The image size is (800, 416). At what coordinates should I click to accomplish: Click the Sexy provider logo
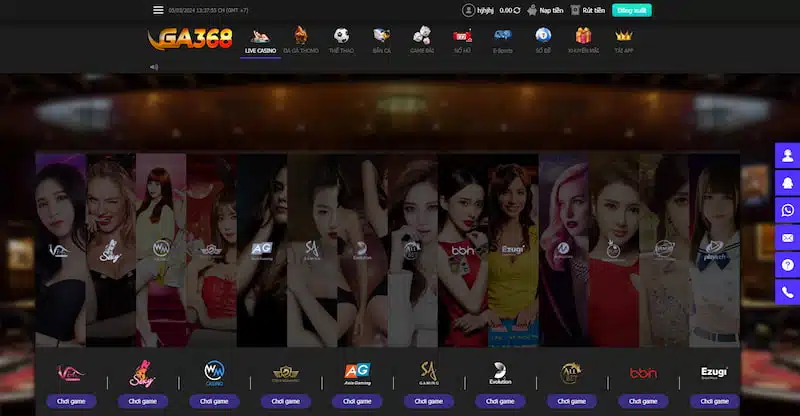[x=142, y=374]
